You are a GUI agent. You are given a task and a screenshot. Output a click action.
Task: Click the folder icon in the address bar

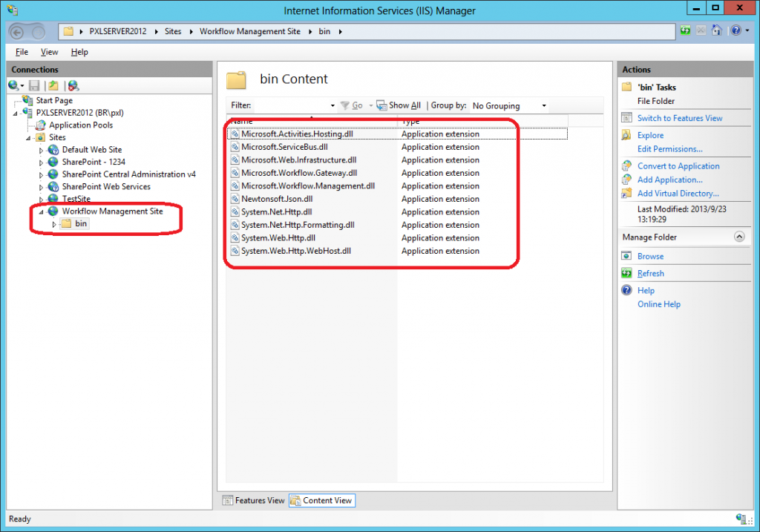[68, 31]
